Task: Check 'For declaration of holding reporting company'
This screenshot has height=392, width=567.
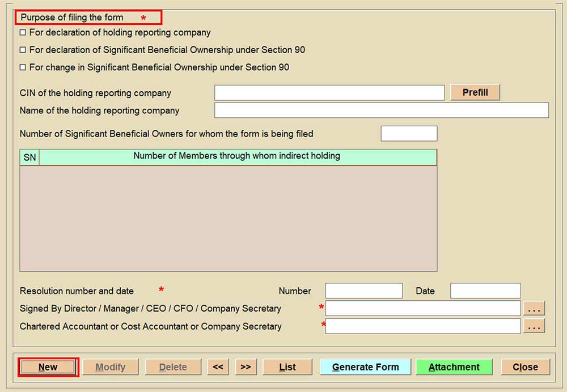Action: tap(23, 33)
